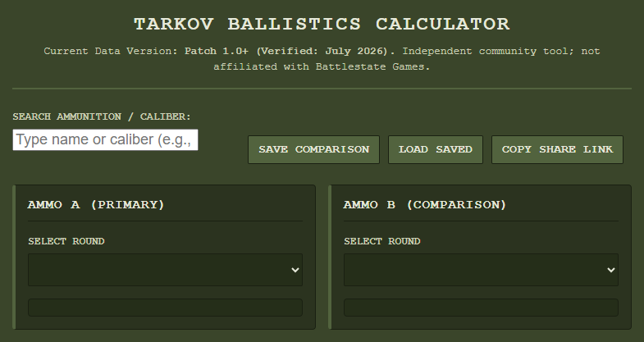Click the empty field below Ammo B dropdown

481,308
